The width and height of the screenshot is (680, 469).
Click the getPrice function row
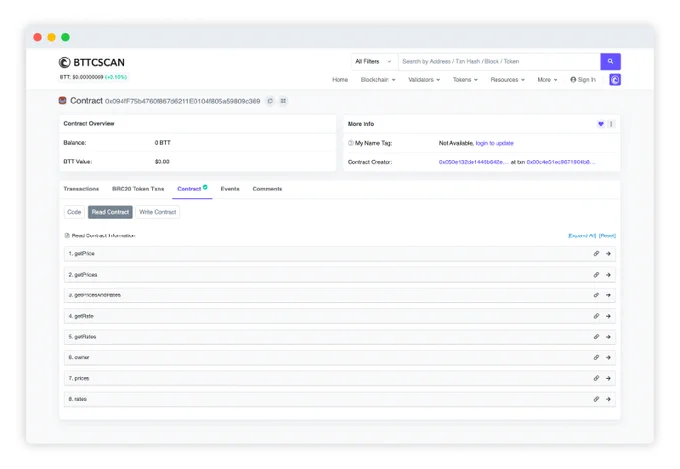[x=340, y=254]
